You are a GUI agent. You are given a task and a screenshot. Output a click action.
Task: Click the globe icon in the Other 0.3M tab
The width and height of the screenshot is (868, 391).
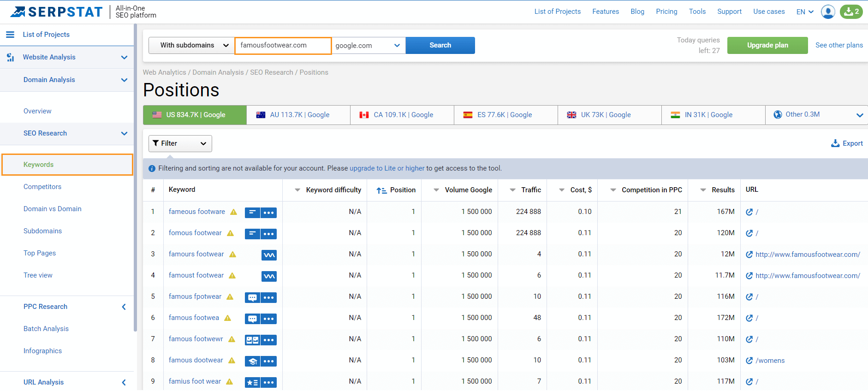[778, 115]
